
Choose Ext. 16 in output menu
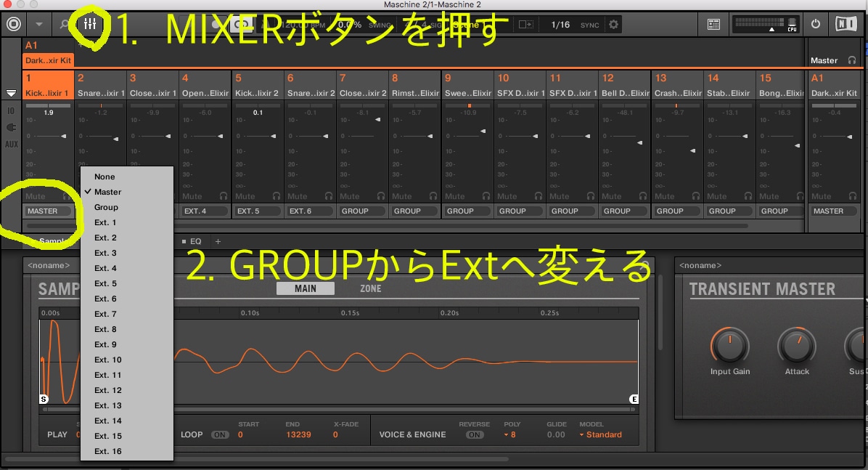(x=127, y=451)
